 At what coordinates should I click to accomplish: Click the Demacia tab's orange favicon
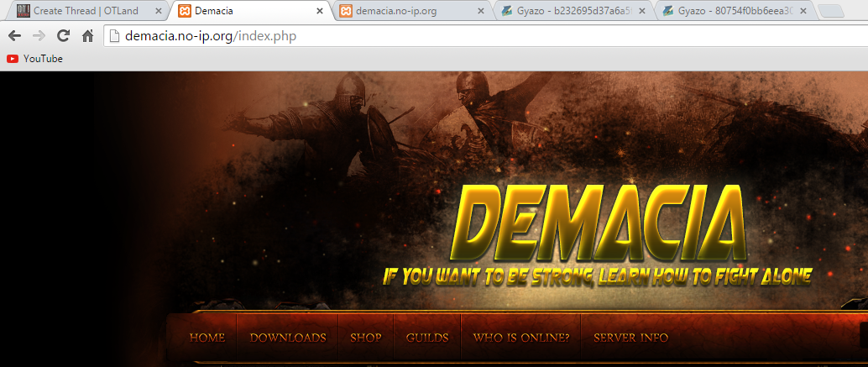pos(185,11)
